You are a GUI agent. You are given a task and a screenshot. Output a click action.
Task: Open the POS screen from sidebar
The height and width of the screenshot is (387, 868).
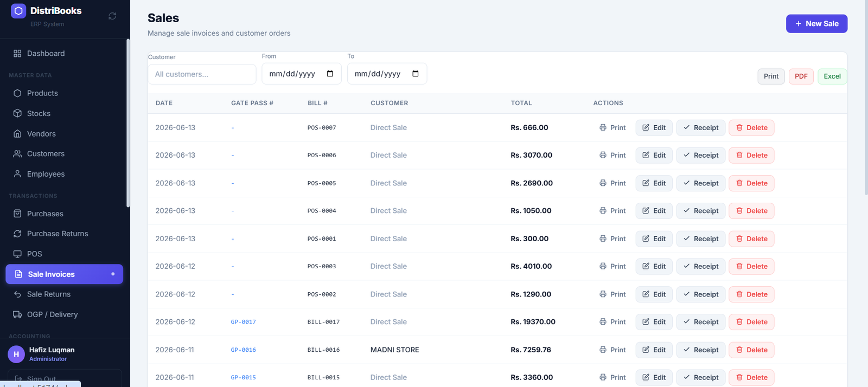pyautogui.click(x=64, y=254)
